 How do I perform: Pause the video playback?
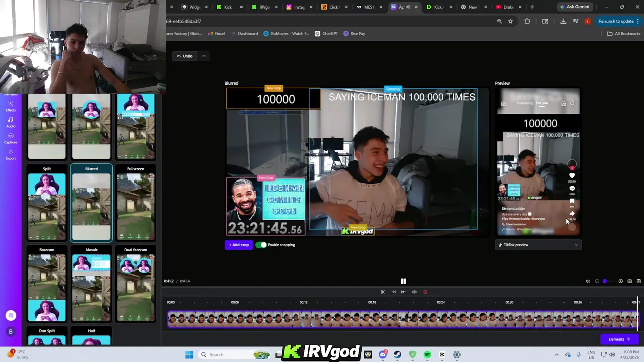pos(403,281)
